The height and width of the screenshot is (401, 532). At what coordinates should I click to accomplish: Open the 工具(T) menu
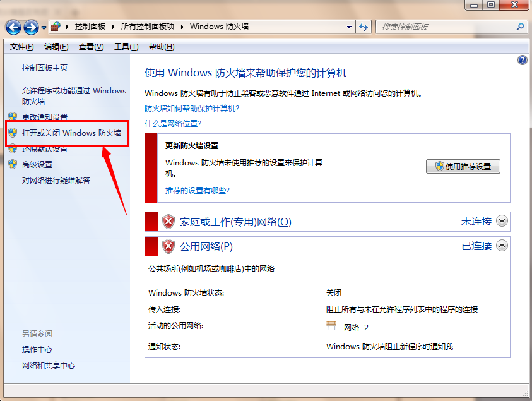tap(126, 47)
